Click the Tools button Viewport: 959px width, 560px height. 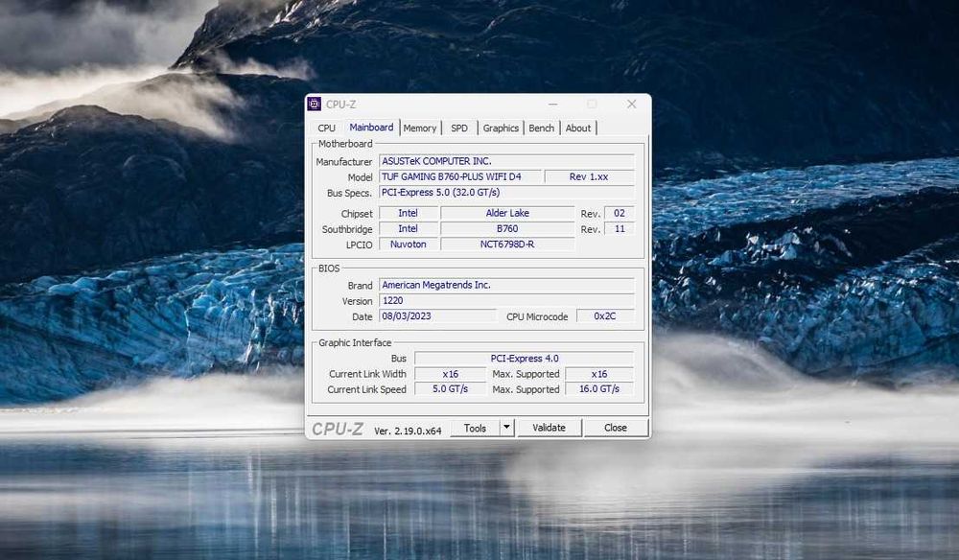pos(476,428)
